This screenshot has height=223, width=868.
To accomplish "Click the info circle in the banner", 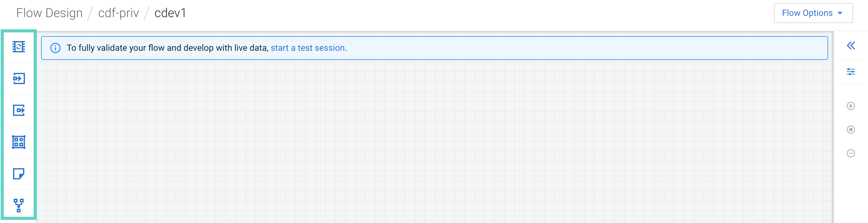I will 55,48.
